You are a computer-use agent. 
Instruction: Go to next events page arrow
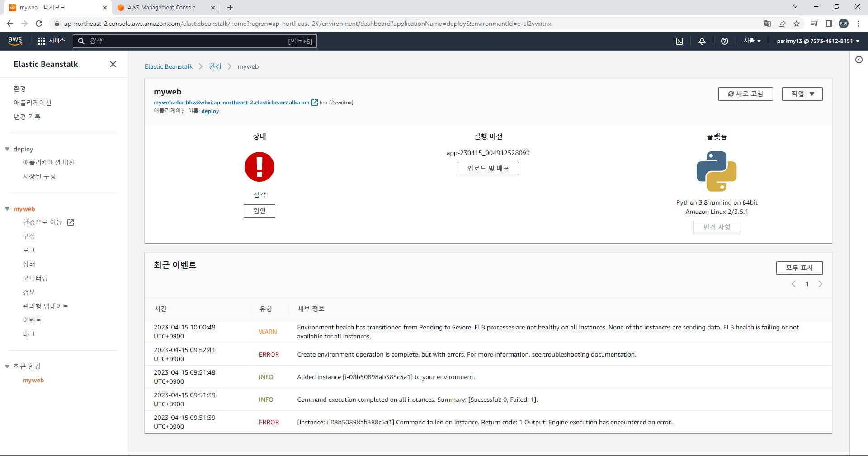point(821,284)
